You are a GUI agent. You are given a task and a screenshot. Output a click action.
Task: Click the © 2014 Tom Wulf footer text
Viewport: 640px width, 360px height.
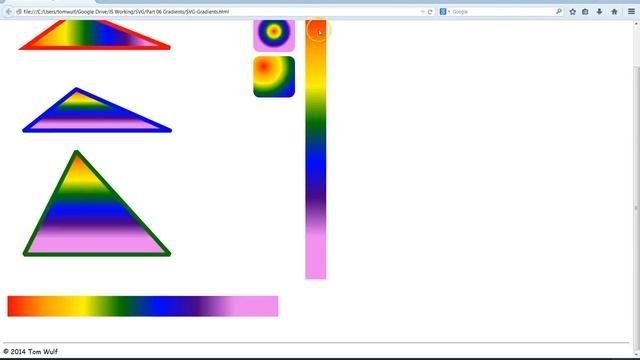(x=30, y=351)
